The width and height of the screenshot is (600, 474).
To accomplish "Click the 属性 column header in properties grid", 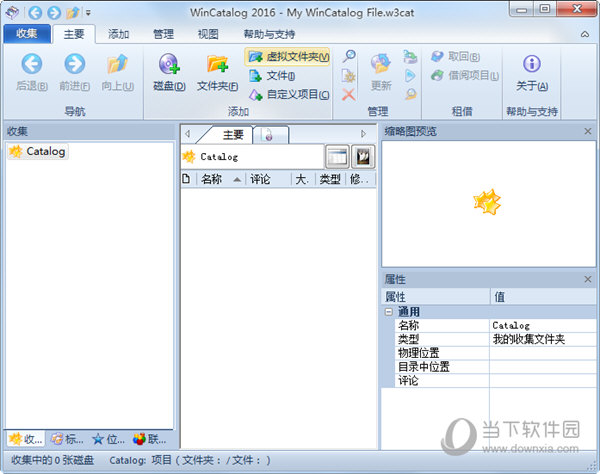I will coord(436,296).
